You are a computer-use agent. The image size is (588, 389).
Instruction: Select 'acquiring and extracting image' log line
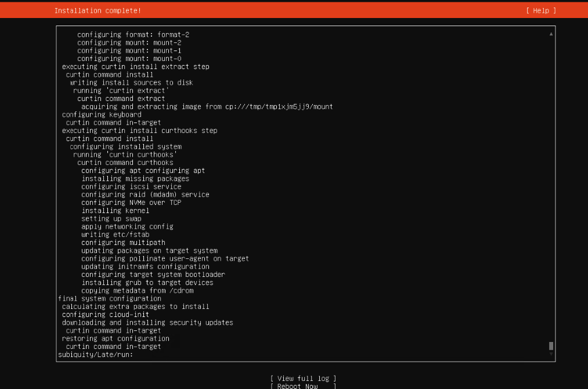207,107
